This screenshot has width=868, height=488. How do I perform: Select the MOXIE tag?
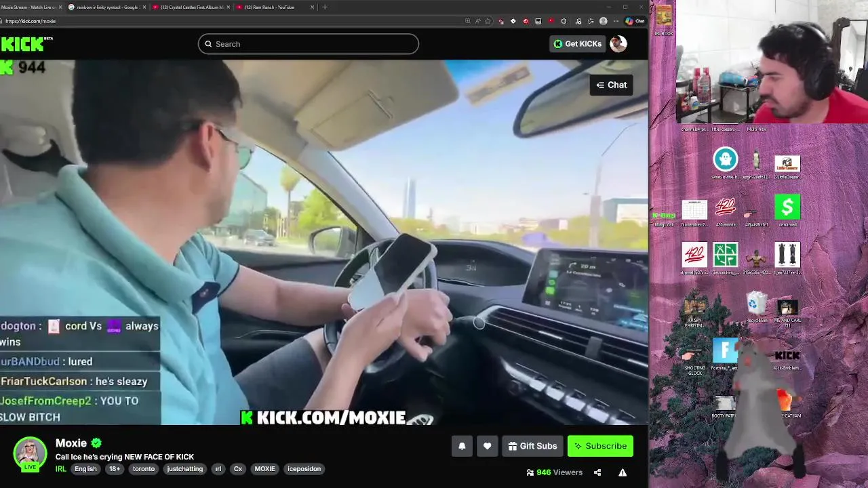[264, 469]
